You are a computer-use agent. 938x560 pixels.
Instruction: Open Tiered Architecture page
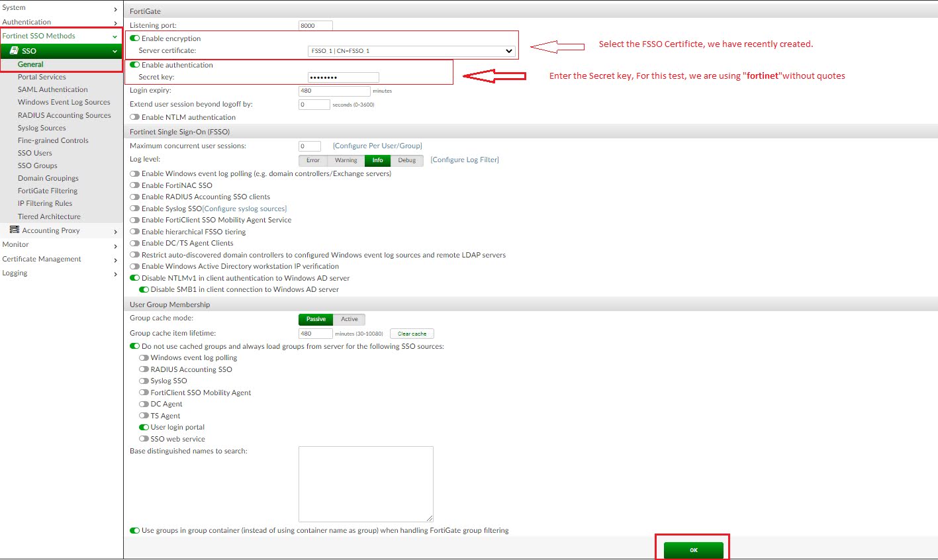(x=49, y=216)
